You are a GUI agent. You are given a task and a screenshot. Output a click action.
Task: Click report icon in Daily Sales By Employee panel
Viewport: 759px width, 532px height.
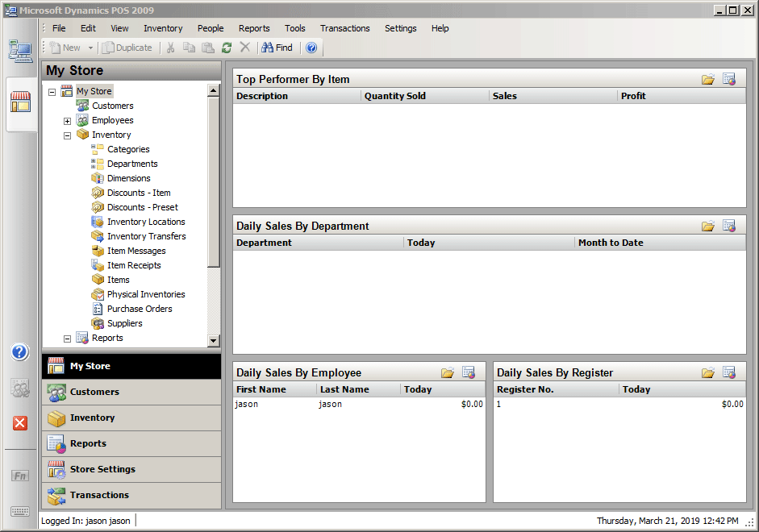pyautogui.click(x=469, y=372)
